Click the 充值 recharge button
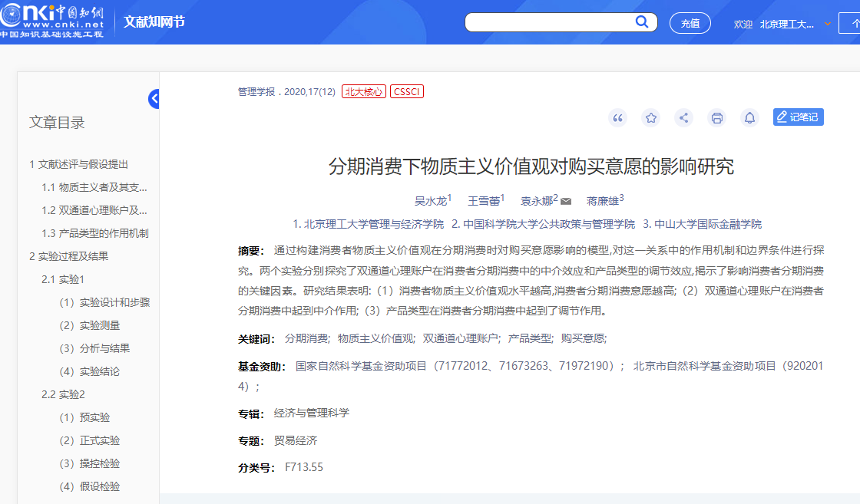860x504 pixels. tap(690, 23)
